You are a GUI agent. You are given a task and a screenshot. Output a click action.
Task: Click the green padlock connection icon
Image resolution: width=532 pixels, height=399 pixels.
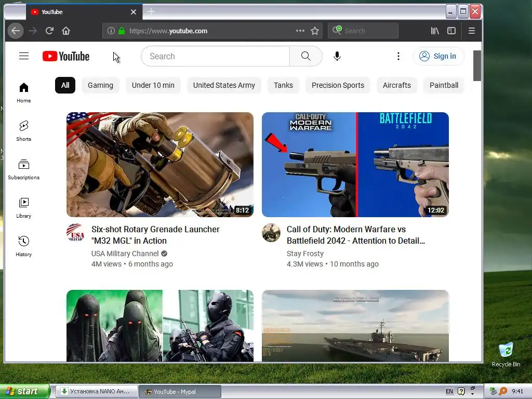coord(122,31)
